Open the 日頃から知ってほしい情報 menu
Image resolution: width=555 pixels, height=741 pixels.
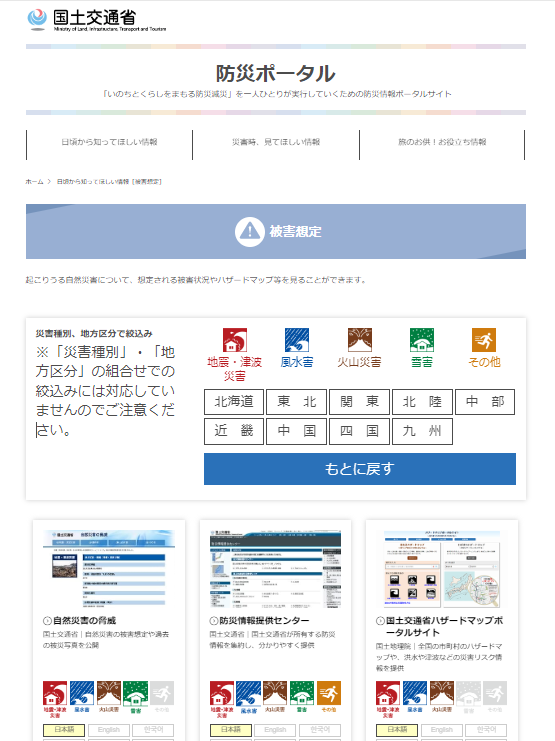coord(109,142)
